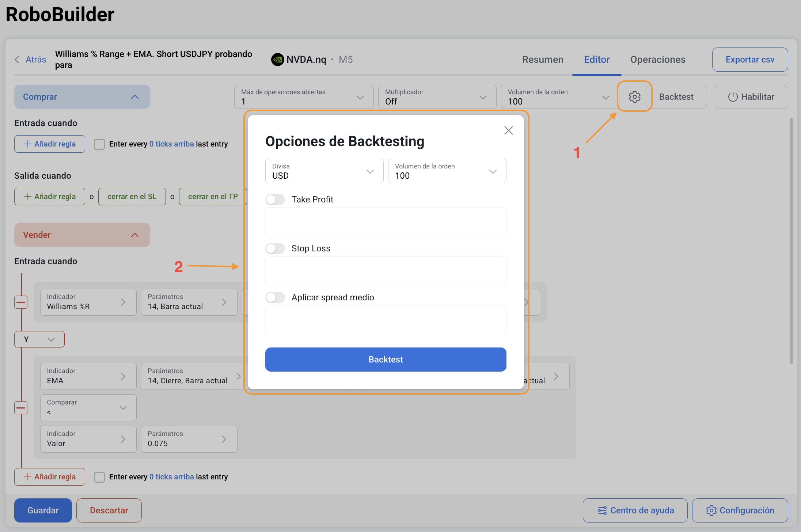Remove the EMA rule with its minus icon
The image size is (801, 532).
tap(21, 407)
